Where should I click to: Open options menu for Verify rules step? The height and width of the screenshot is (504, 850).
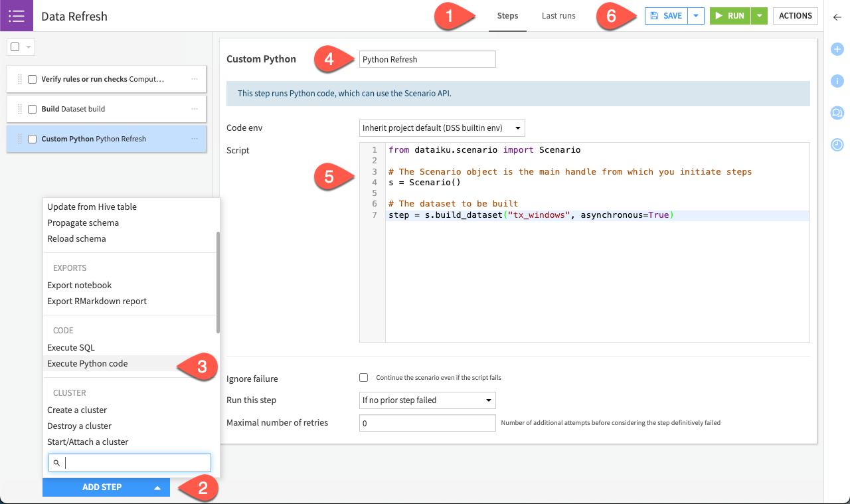(195, 79)
